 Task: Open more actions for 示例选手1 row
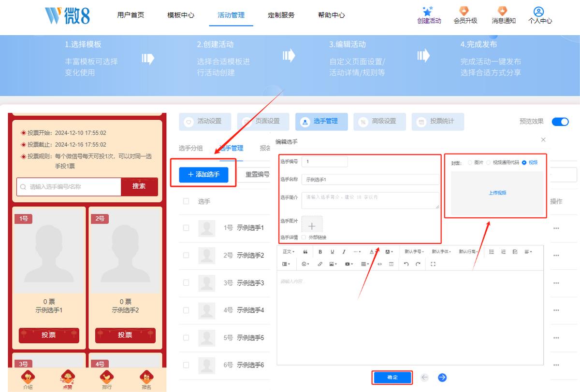point(556,228)
